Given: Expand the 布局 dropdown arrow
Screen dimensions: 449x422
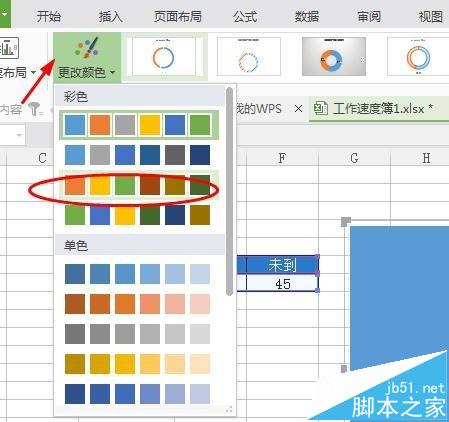Looking at the screenshot, I should pyautogui.click(x=33, y=72).
